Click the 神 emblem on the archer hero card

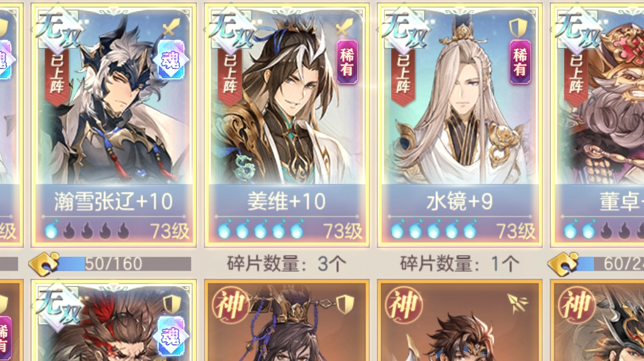[x=403, y=305]
